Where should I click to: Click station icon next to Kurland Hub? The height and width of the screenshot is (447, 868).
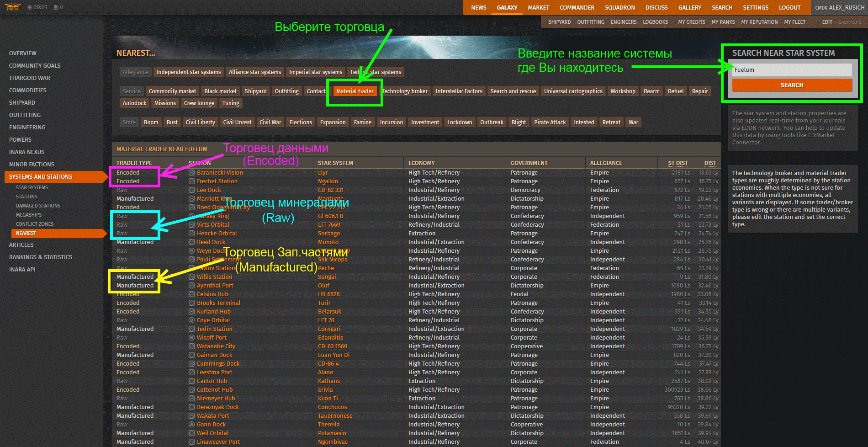[x=192, y=312]
